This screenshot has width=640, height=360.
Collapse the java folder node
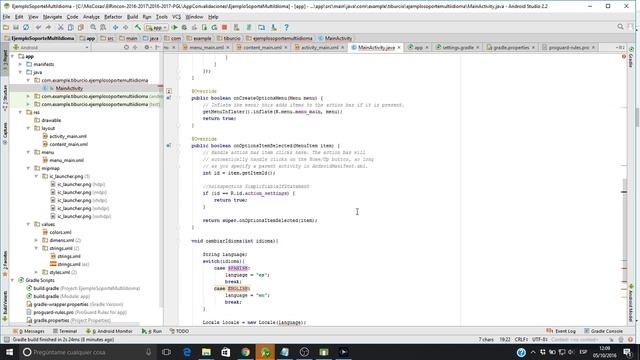tap(20, 72)
